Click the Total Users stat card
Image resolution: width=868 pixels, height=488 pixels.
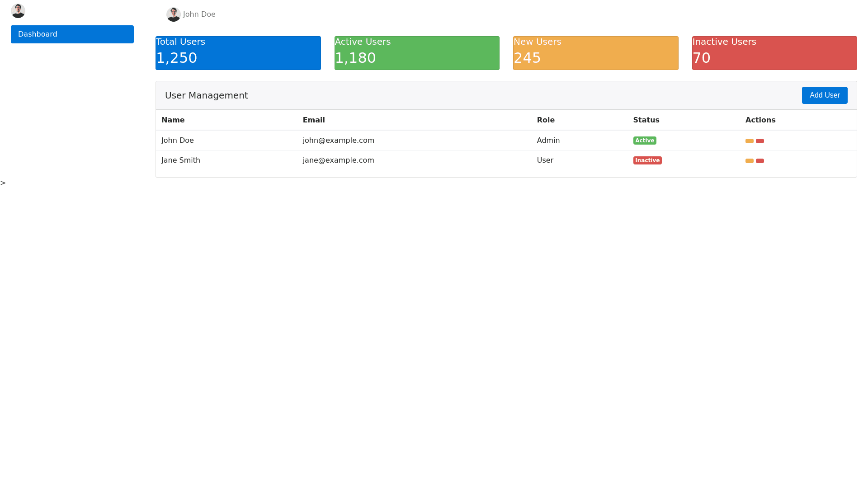(x=238, y=53)
